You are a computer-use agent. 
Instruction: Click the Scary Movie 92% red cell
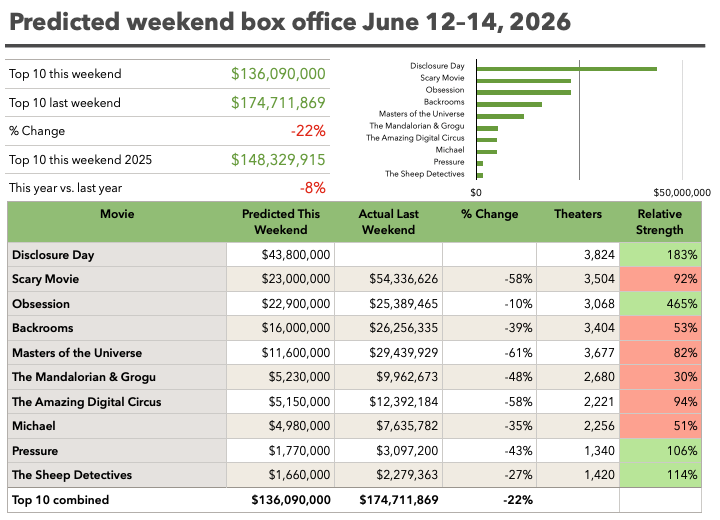click(x=660, y=279)
